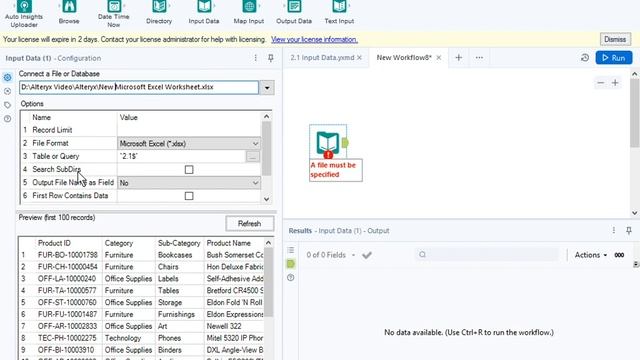The height and width of the screenshot is (360, 640).
Task: Select cell TEC-PH-10002275
Action: click(x=67, y=338)
